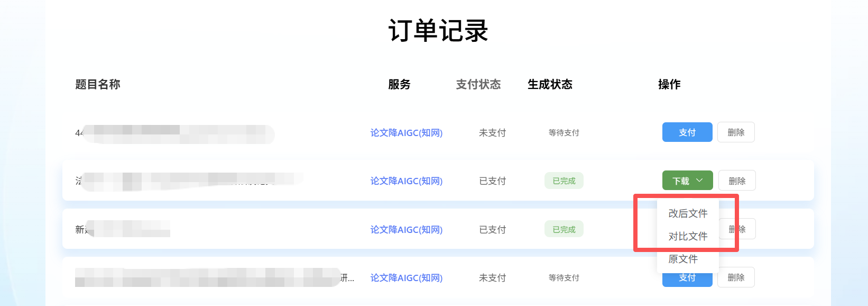868x306 pixels.
Task: Click the 已完成 tag in second row
Action: (x=564, y=181)
